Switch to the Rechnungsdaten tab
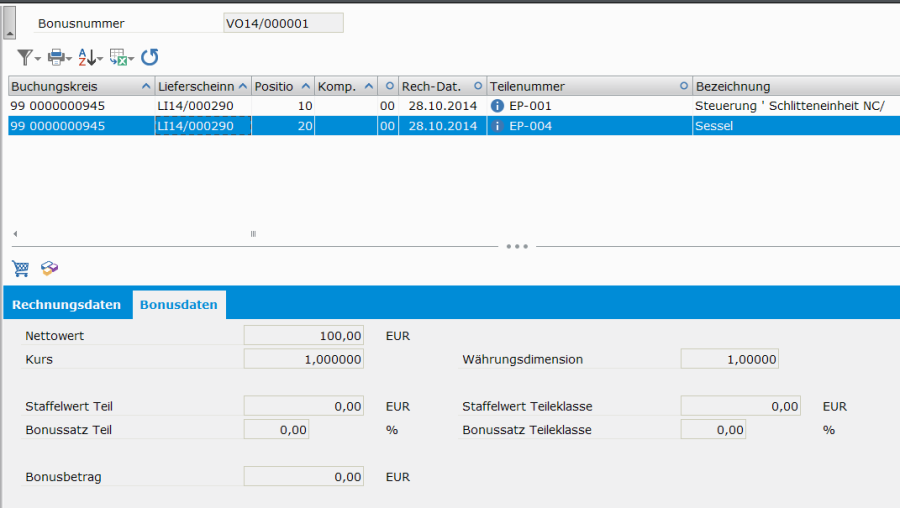The height and width of the screenshot is (508, 900). (67, 305)
